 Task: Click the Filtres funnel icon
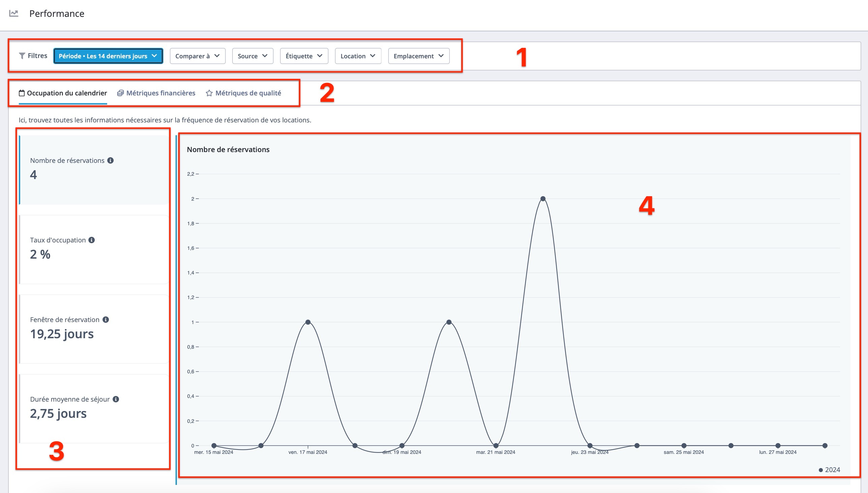(x=22, y=56)
